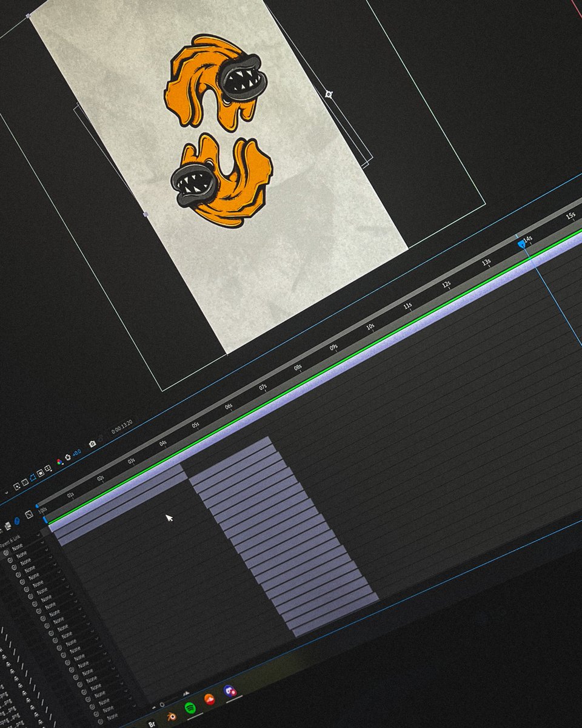Click the zoom out small mountains icon
Image resolution: width=582 pixels, height=728 pixels.
point(153,708)
